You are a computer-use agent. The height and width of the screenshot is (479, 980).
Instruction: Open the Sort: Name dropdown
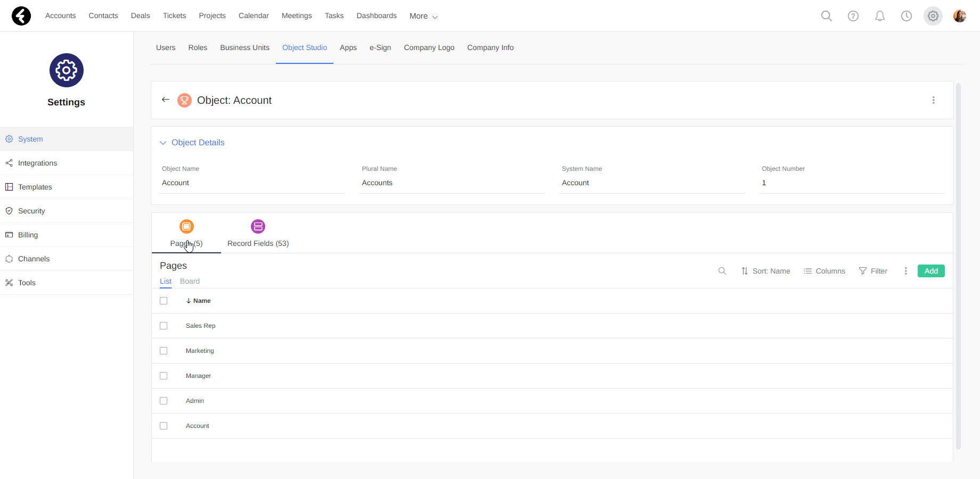coord(765,271)
